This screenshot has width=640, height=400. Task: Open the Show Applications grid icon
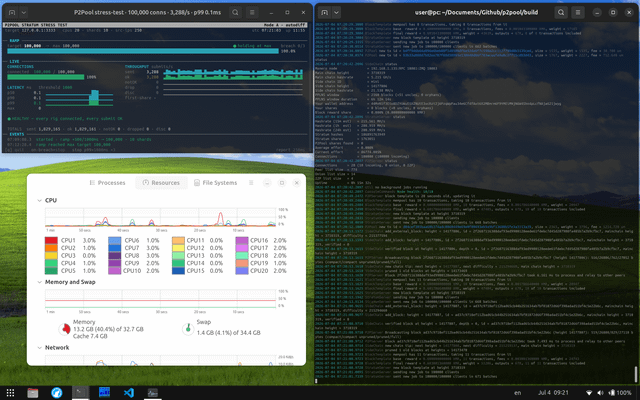11,393
